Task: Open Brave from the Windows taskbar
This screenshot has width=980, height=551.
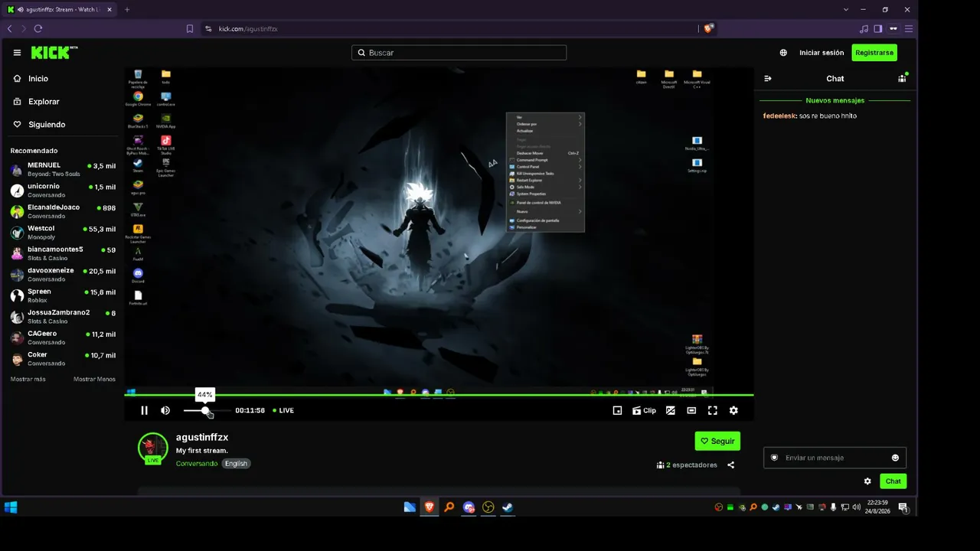Action: (430, 507)
